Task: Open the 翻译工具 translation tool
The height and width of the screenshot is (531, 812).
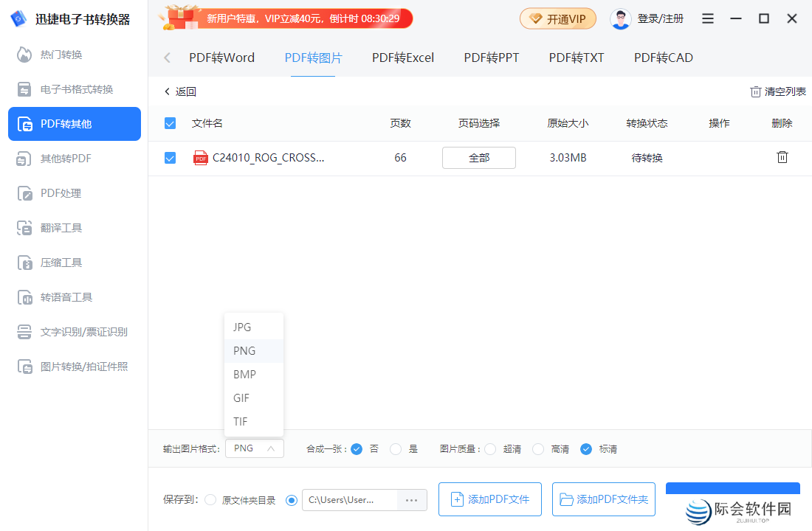Action: tap(63, 227)
